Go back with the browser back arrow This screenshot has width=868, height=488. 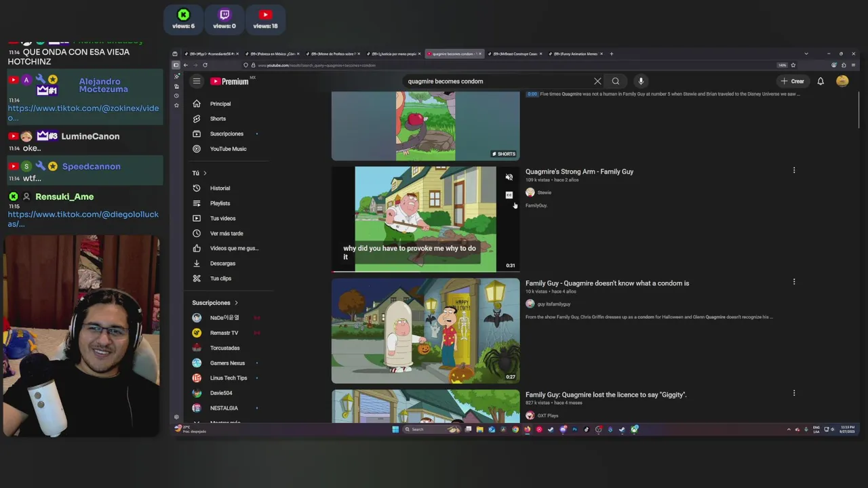pyautogui.click(x=185, y=65)
